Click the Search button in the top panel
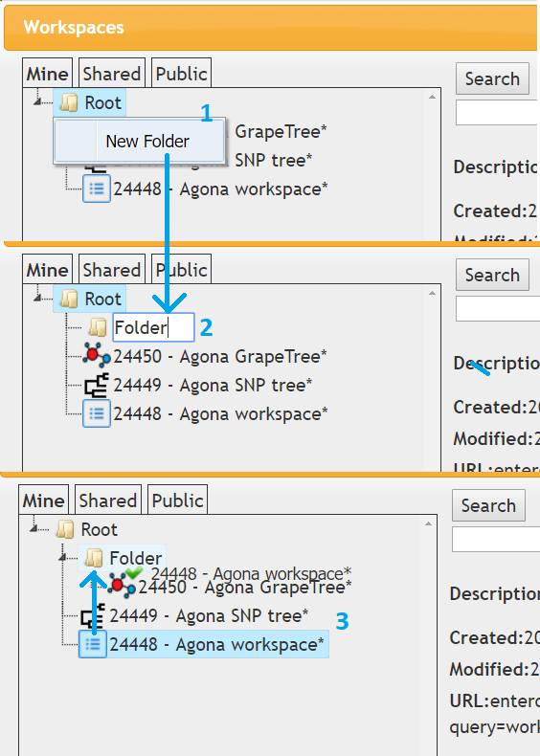This screenshot has width=540, height=756. pos(492,78)
